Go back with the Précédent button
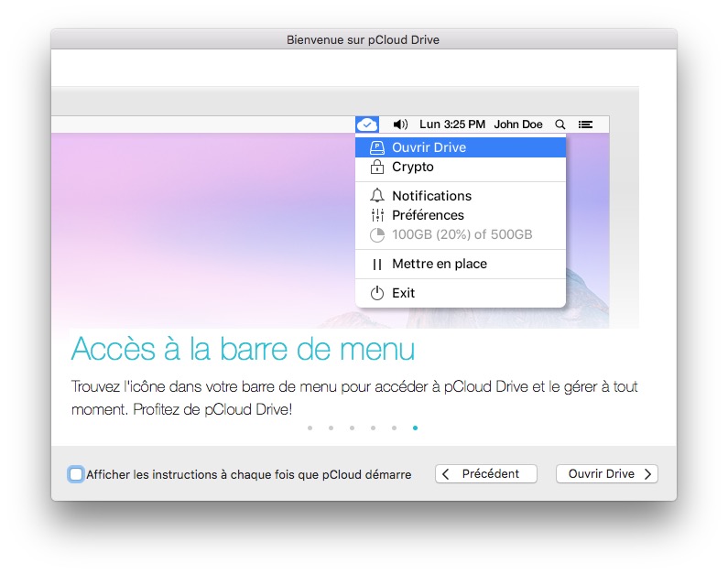The image size is (728, 574). pyautogui.click(x=486, y=474)
